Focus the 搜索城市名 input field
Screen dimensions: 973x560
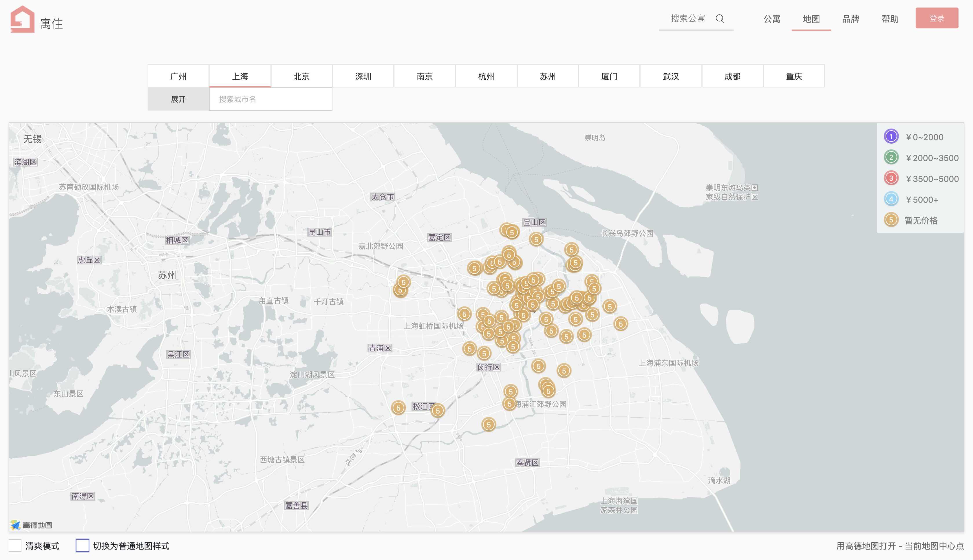coord(270,99)
